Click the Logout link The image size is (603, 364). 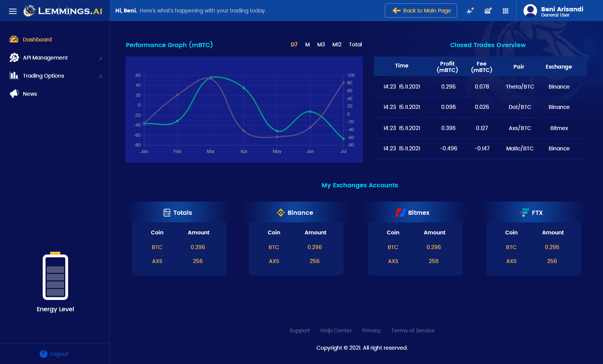click(x=59, y=354)
